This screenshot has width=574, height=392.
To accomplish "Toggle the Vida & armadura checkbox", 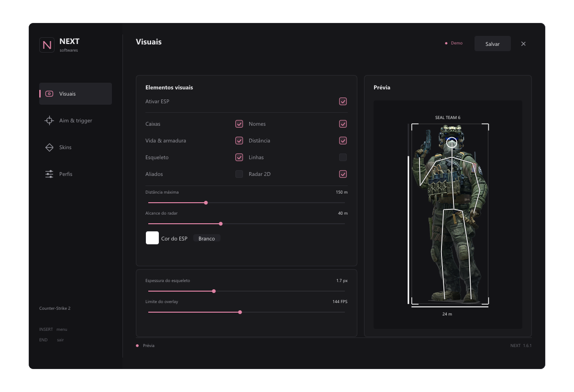I will tap(239, 141).
